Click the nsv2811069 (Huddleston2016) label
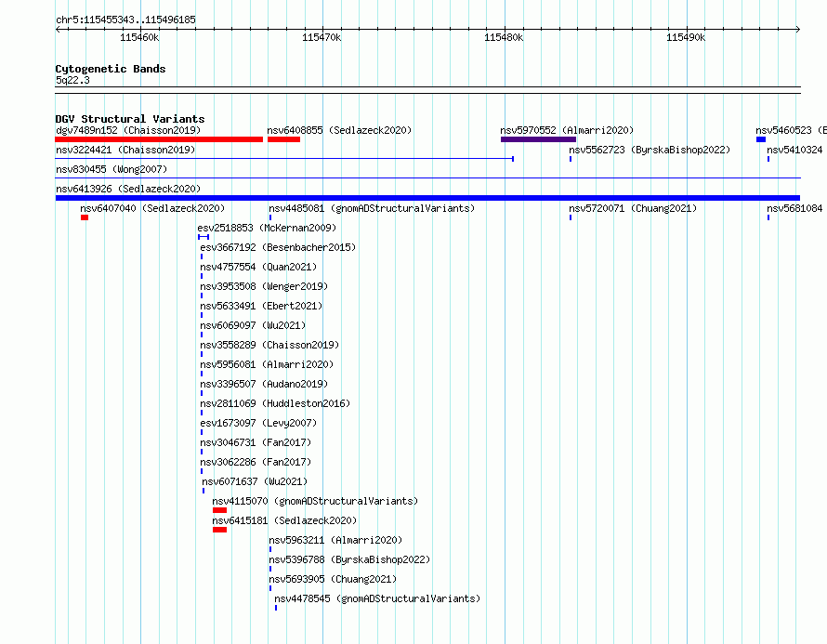Screen dimensions: 827x644 click(275, 403)
